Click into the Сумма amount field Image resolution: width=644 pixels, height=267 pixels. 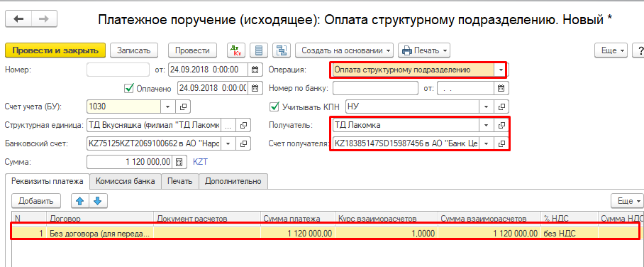click(x=130, y=162)
